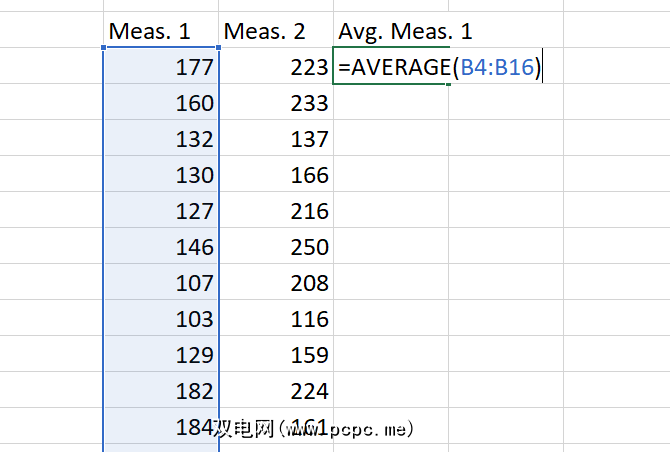Image resolution: width=670 pixels, height=452 pixels.
Task: Click the cell showing 182
Action: (x=161, y=392)
